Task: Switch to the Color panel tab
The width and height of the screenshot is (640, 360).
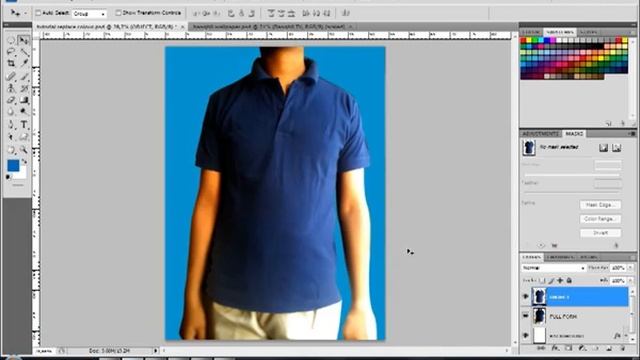Action: (x=531, y=32)
